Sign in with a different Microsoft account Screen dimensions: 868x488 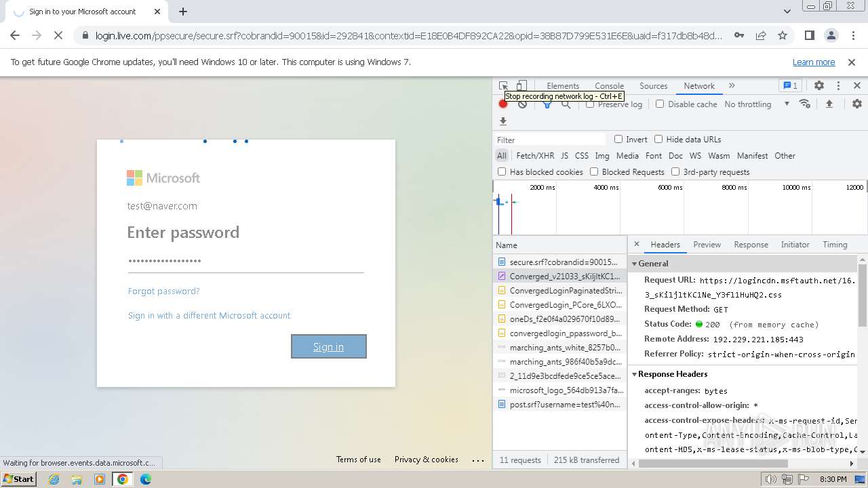click(209, 315)
